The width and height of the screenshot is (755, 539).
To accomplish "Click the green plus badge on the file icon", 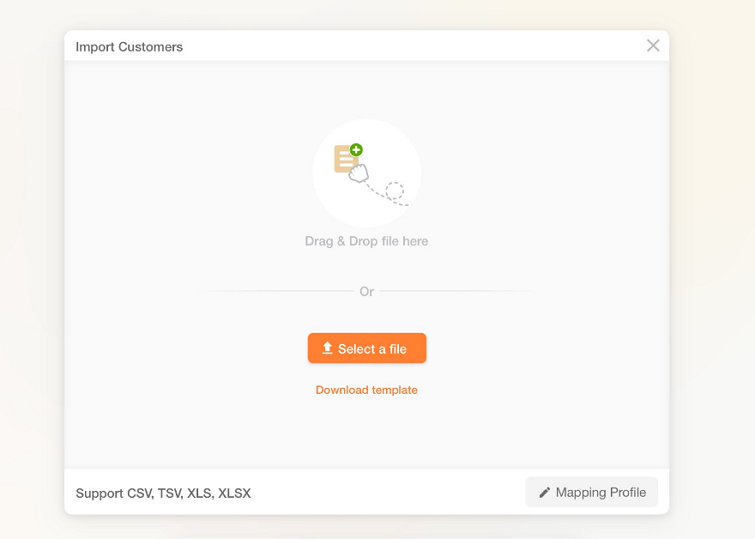I will pyautogui.click(x=357, y=150).
